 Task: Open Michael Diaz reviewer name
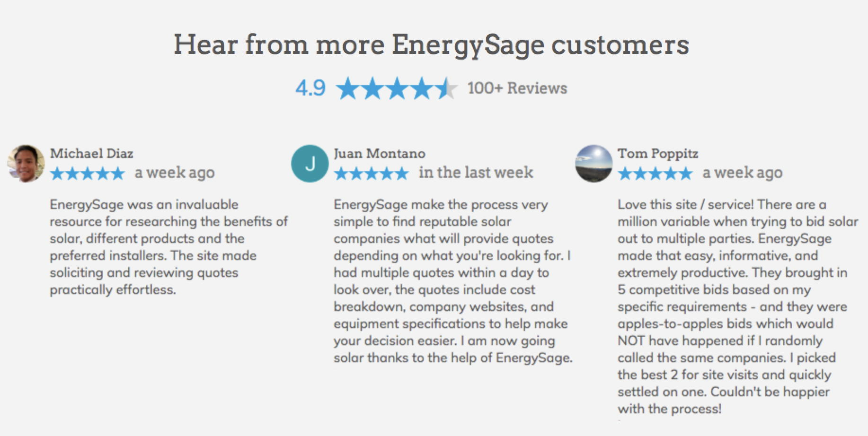click(x=92, y=154)
